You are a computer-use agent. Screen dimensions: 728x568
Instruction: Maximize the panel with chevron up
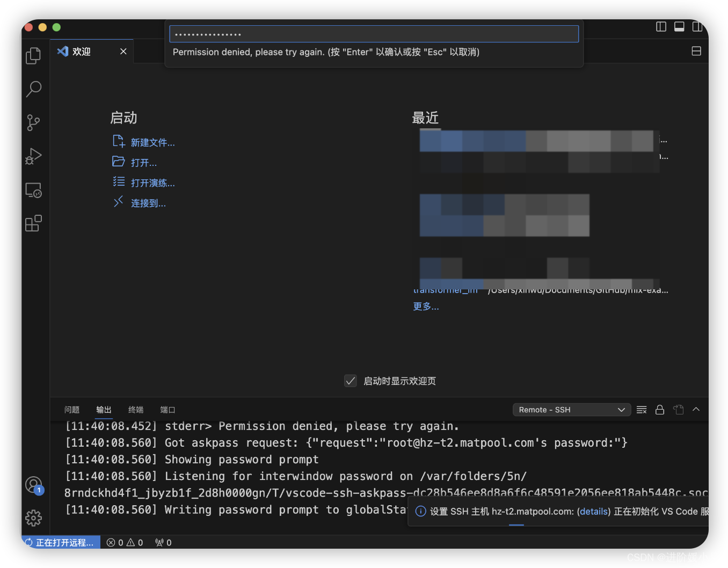(696, 409)
